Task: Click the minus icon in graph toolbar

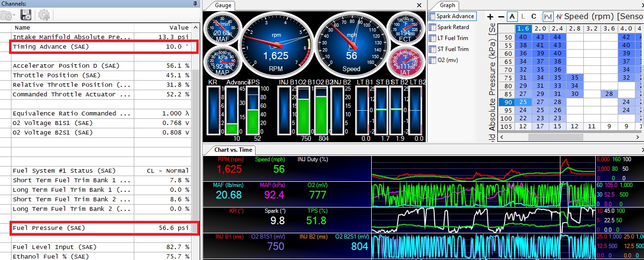Action: click(501, 17)
